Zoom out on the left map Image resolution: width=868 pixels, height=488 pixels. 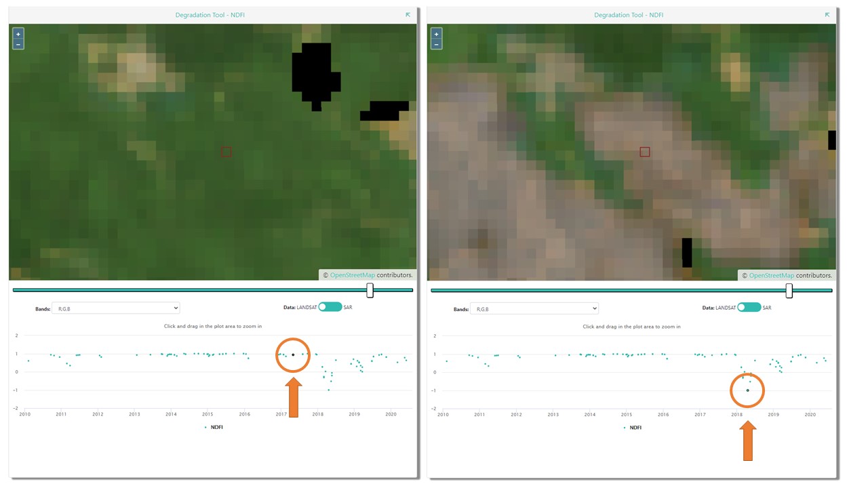(18, 45)
